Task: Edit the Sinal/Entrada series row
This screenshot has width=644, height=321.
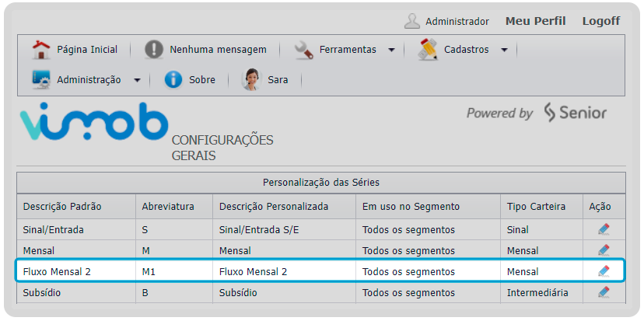Action: point(604,229)
